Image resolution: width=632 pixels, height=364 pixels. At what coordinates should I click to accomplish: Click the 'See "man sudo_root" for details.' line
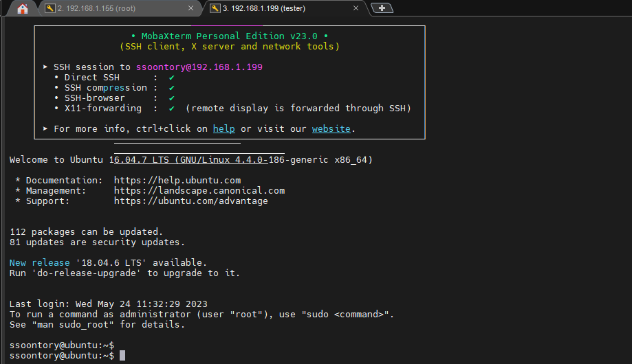click(x=97, y=325)
